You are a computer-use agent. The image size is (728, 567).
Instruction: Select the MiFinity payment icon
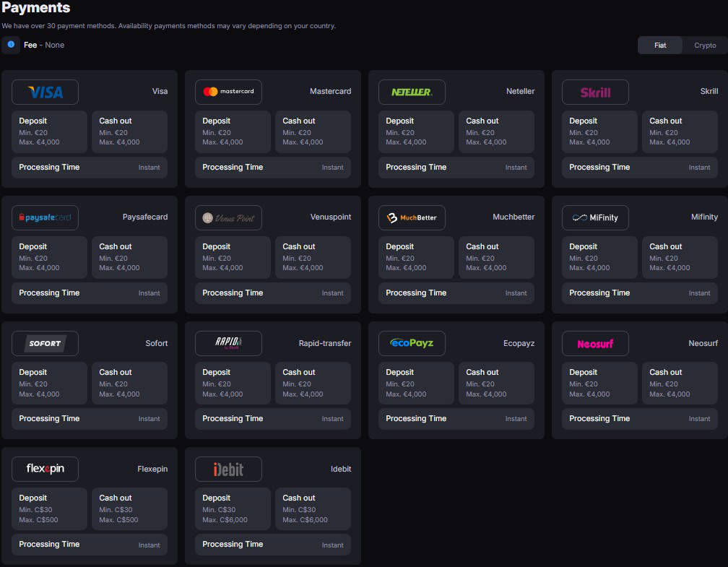595,217
